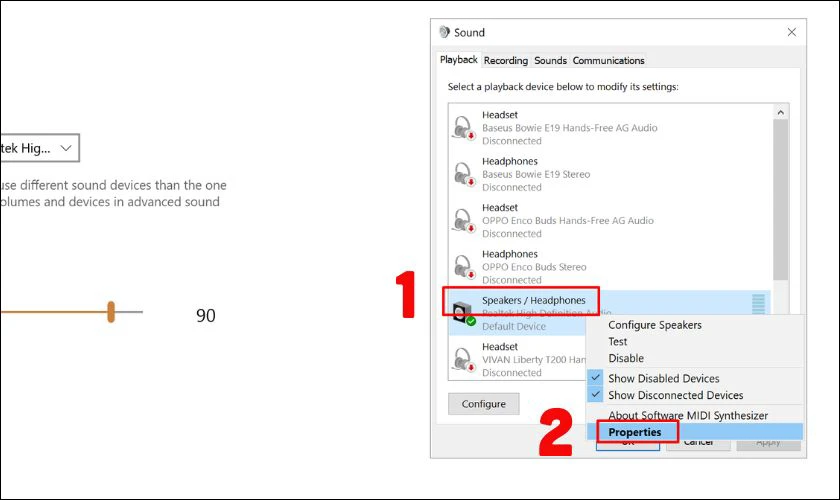Toggle Show Disabled Devices checkmark
The height and width of the screenshot is (500, 840).
click(x=595, y=378)
